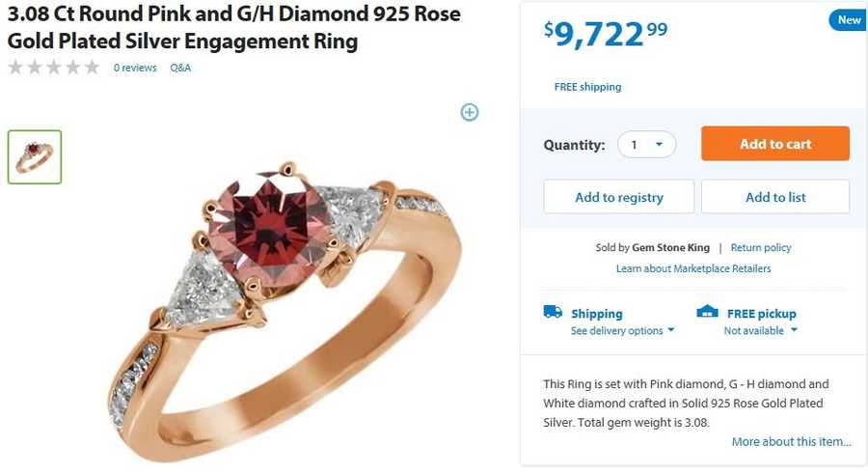Visit the Gem Stone King seller link
868x475 pixels.
tap(670, 248)
